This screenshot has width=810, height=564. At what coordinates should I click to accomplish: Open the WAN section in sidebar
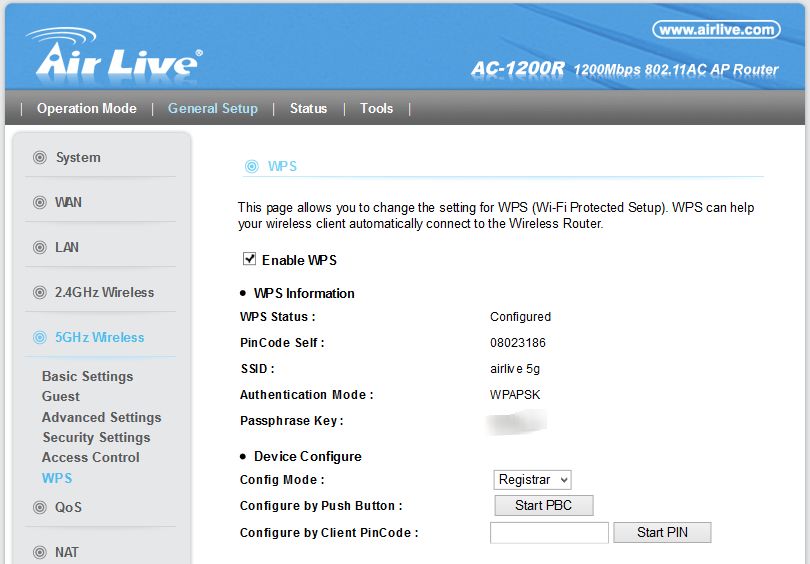68,202
